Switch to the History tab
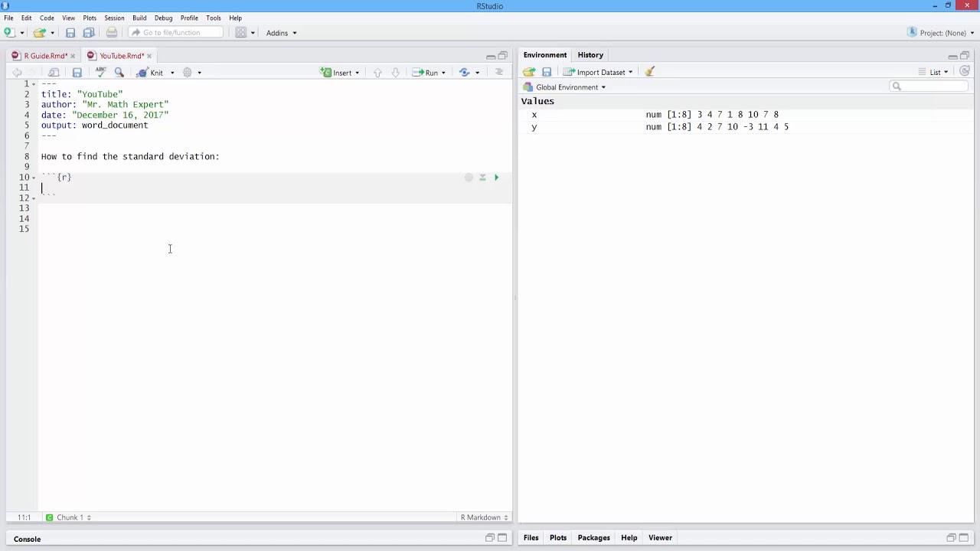The width and height of the screenshot is (980, 551). [x=590, y=55]
